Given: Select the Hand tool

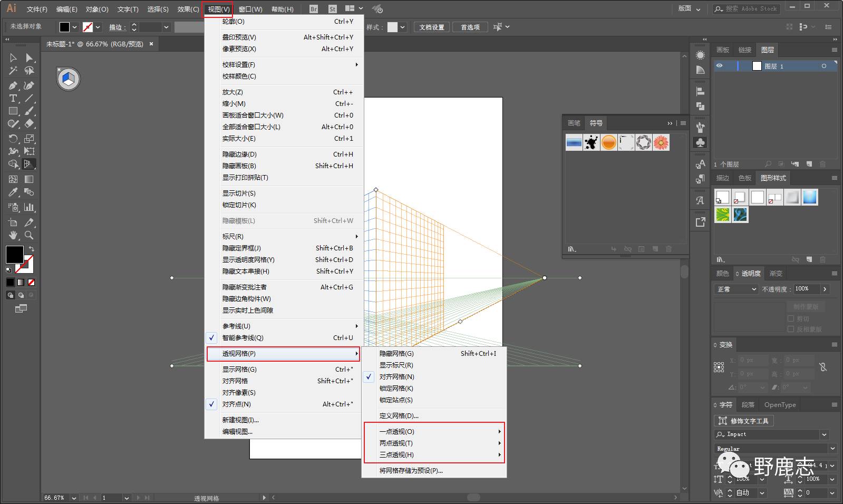Looking at the screenshot, I should (13, 235).
